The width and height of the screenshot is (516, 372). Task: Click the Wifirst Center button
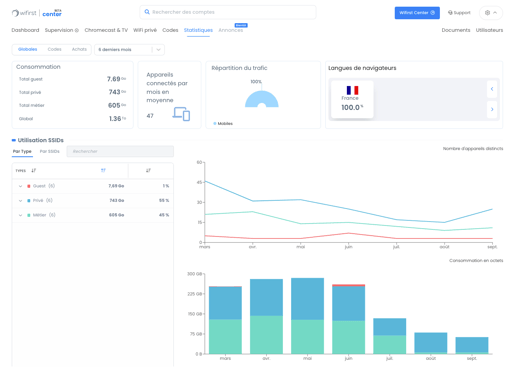coord(417,13)
